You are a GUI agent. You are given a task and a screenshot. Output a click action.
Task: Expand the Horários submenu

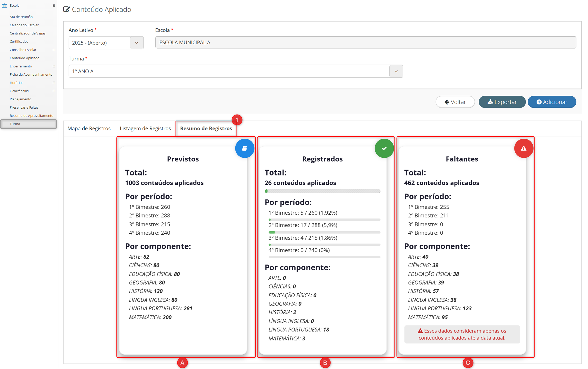pyautogui.click(x=54, y=83)
